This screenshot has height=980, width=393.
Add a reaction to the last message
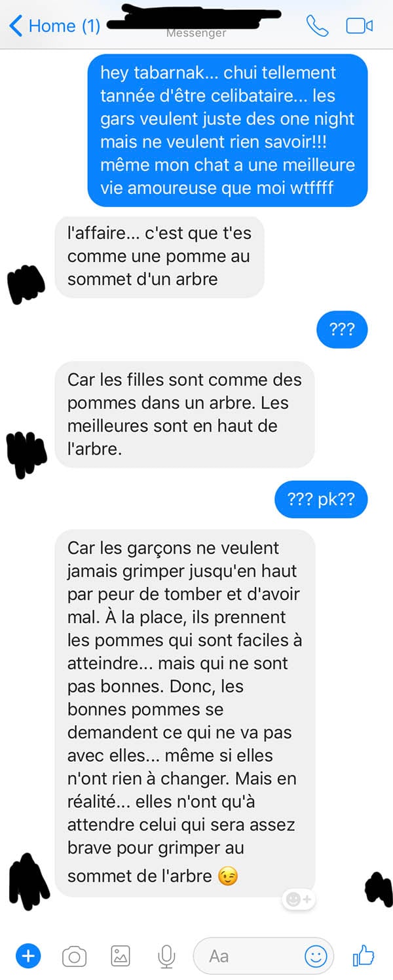[x=299, y=899]
